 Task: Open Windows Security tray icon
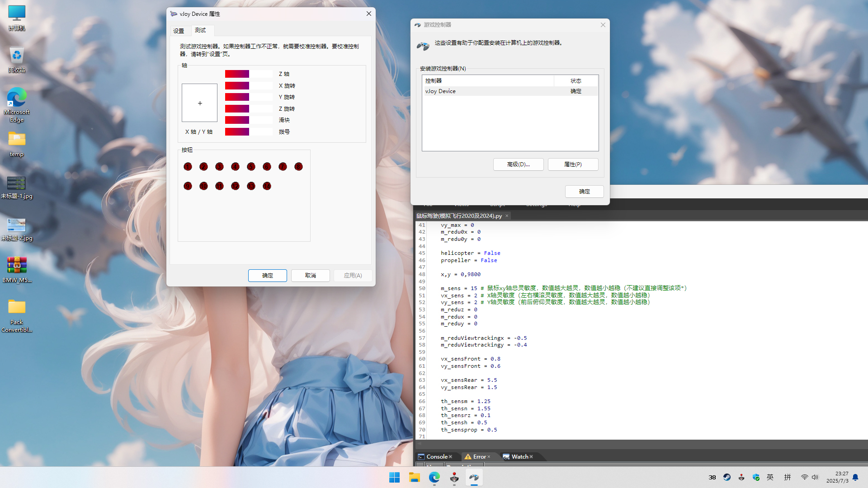[x=756, y=477]
